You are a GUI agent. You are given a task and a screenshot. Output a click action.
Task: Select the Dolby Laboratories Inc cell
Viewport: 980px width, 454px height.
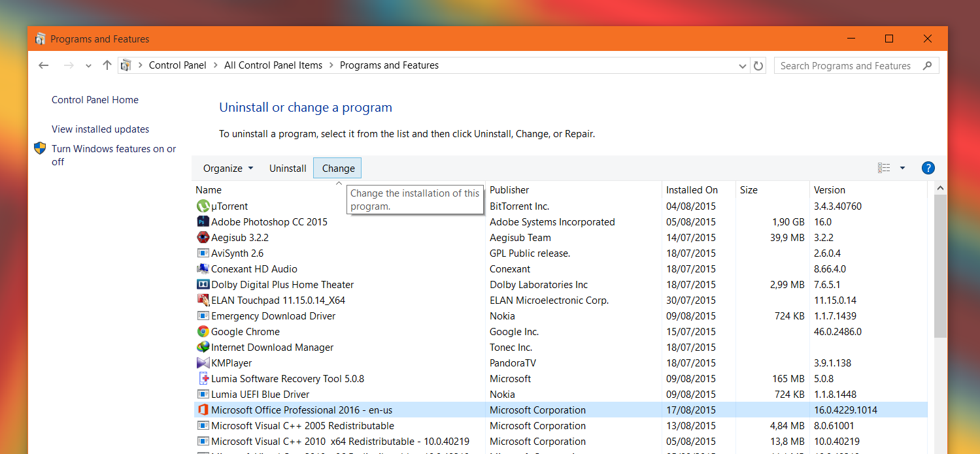pyautogui.click(x=539, y=285)
